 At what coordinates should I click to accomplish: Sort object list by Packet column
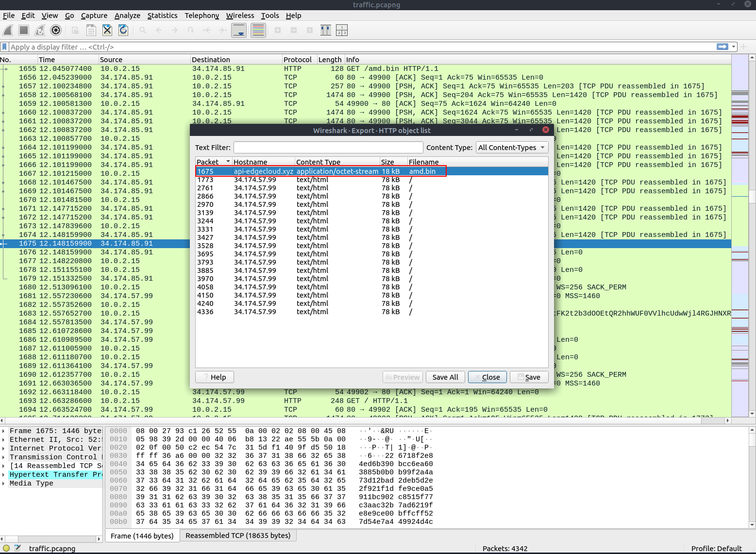(x=214, y=162)
